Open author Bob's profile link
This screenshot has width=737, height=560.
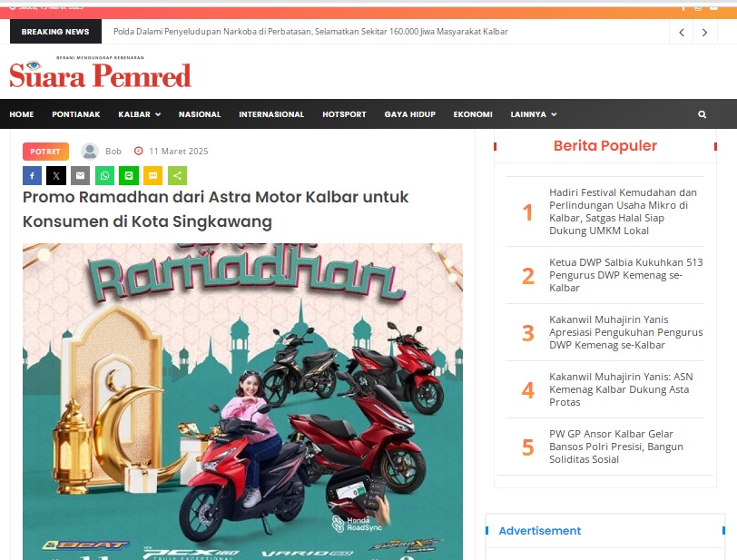(113, 152)
